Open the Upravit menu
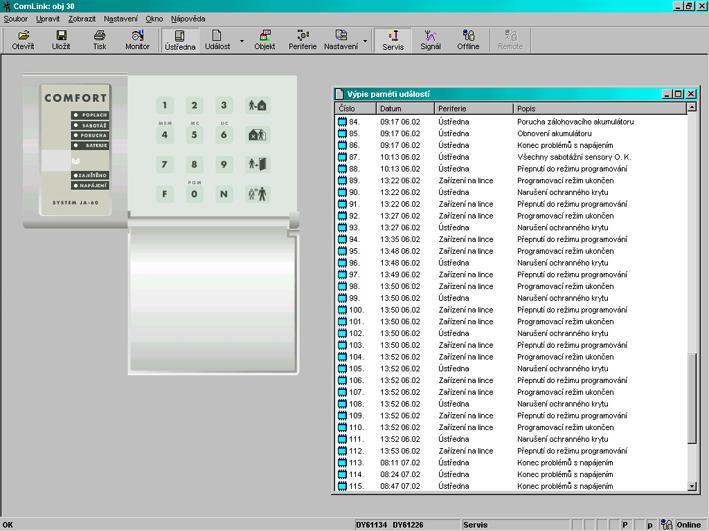The height and width of the screenshot is (531, 709). point(48,19)
